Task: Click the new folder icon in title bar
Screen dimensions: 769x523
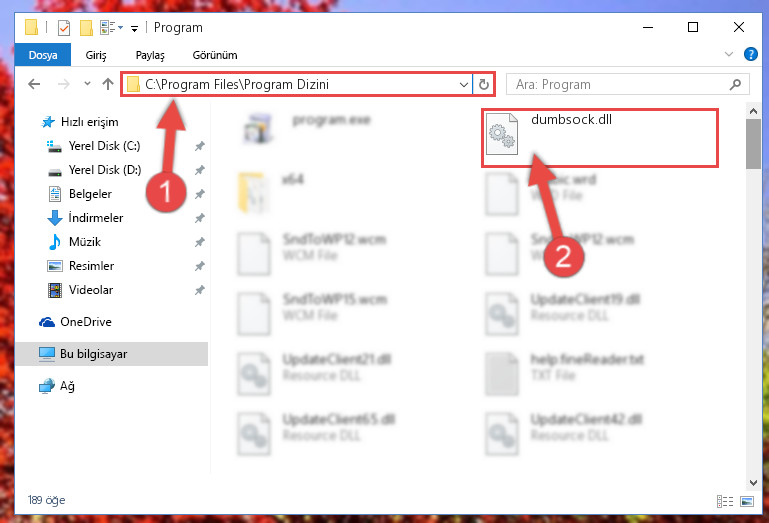Action: click(x=86, y=28)
